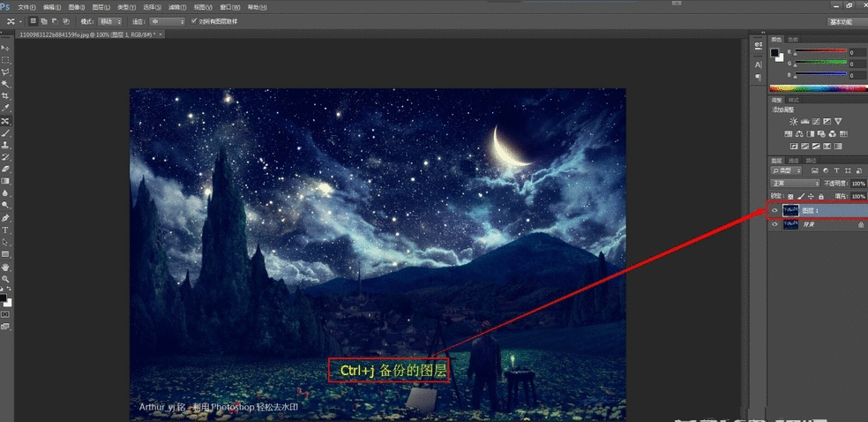Click the Brightness/Contrast sun adjustment icon
The image size is (868, 422).
coord(794,121)
